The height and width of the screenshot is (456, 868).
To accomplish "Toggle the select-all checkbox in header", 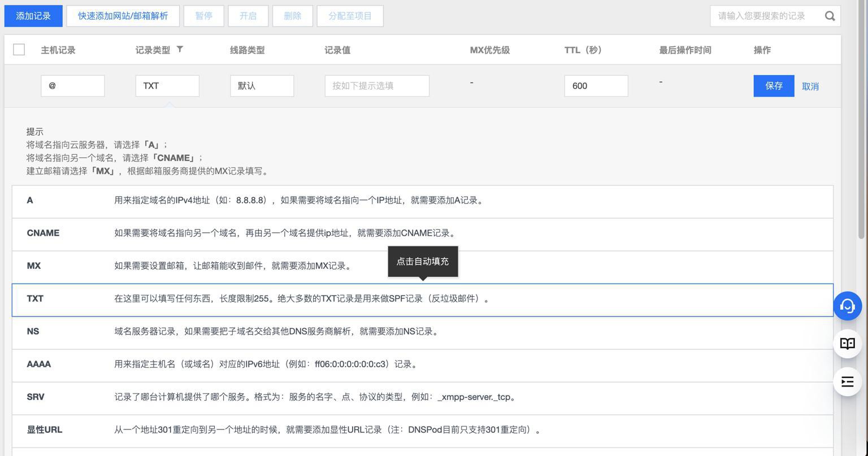I will click(19, 49).
